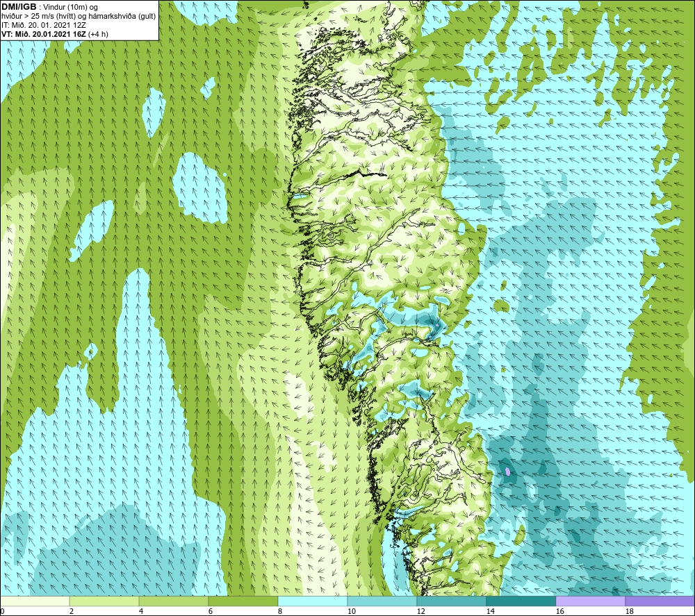This screenshot has height=616, width=695.
Task: Click the 4–6 m/s green legend swatch
Action: point(174,601)
